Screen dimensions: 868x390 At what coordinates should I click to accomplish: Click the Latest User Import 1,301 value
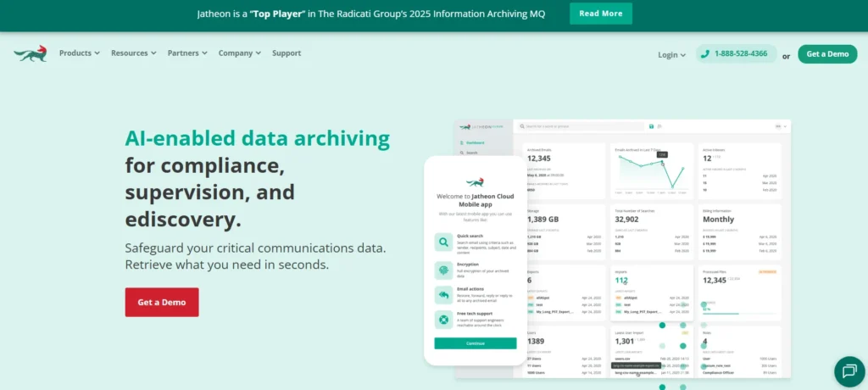point(624,341)
